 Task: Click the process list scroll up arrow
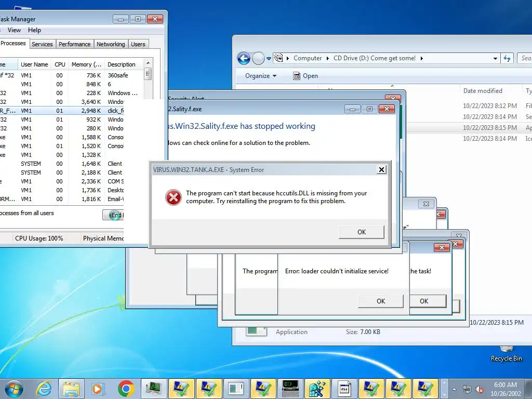tap(148, 63)
